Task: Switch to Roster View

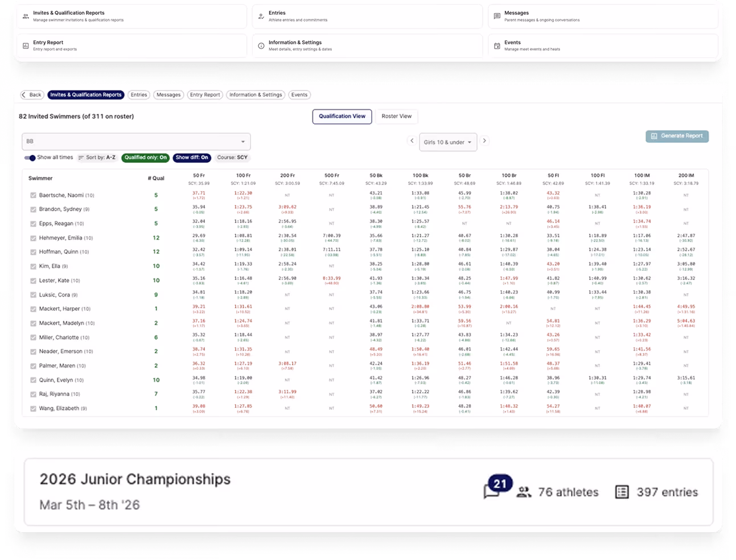Action: click(x=397, y=116)
